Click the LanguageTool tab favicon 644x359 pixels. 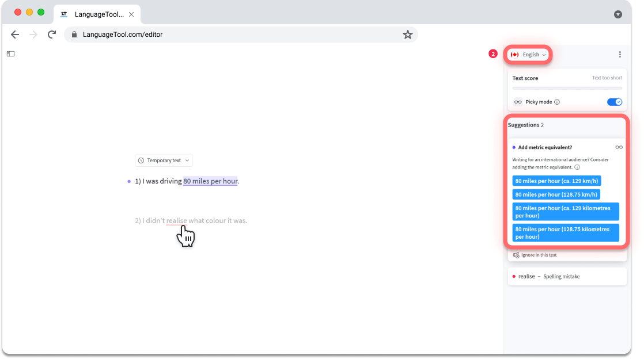(x=64, y=14)
